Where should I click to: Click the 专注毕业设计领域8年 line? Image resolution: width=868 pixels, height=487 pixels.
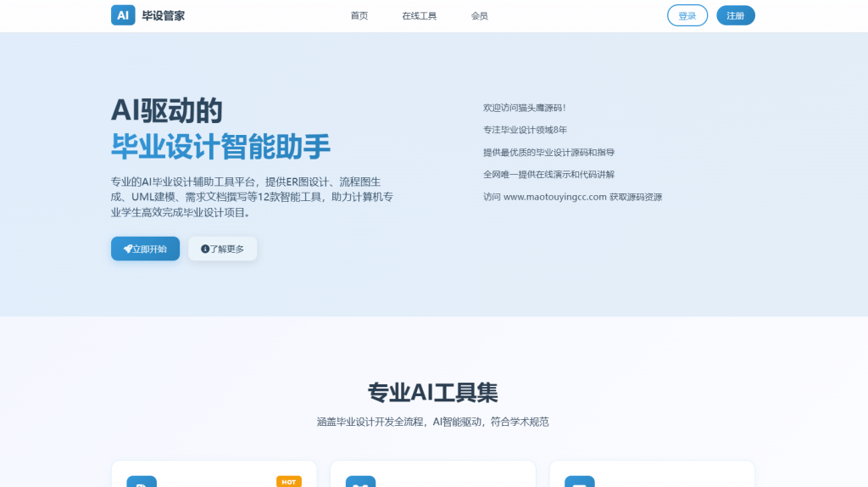click(x=525, y=130)
